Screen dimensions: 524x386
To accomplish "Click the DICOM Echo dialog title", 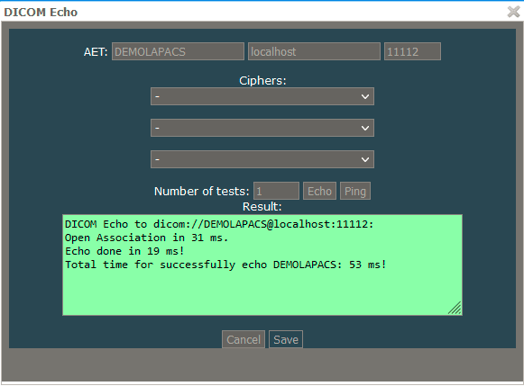I will tap(41, 12).
